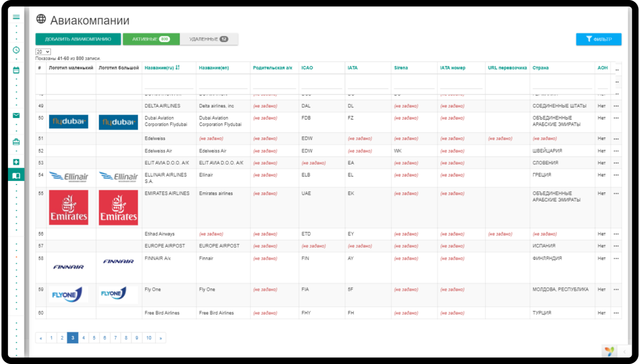Go to next pages with » button
Screen dimensions: 640x364
coord(160,338)
